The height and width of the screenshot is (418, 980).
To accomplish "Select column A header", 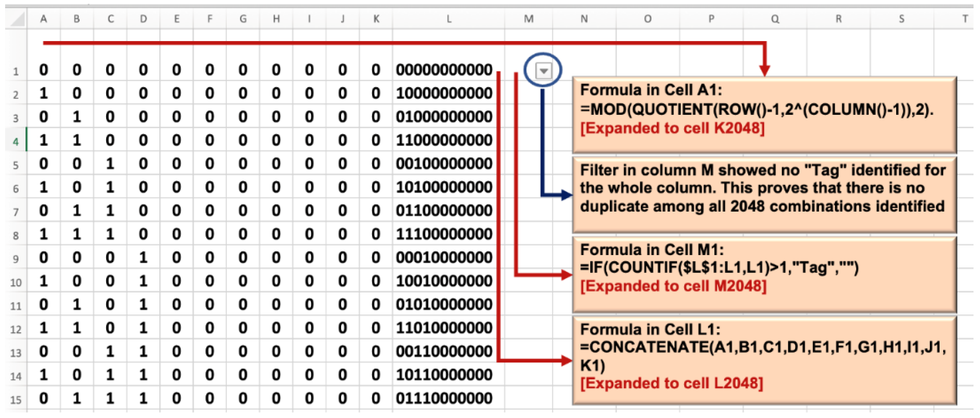I will [x=44, y=19].
